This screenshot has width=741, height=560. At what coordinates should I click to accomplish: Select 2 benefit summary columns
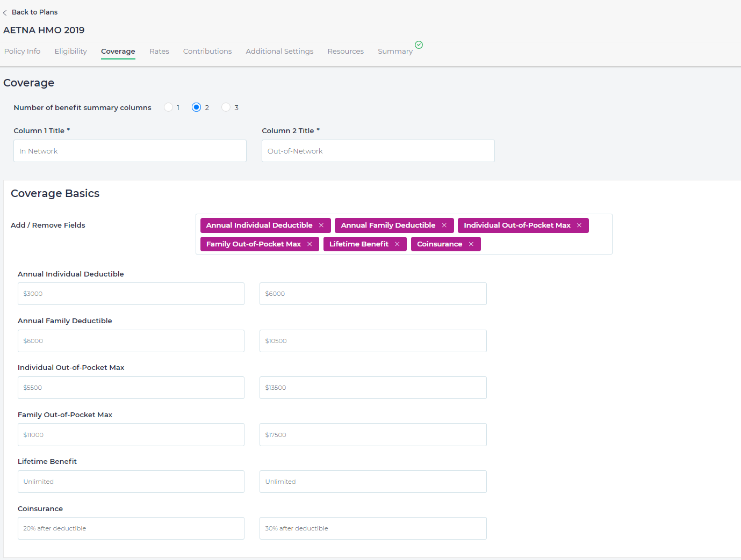(x=197, y=107)
